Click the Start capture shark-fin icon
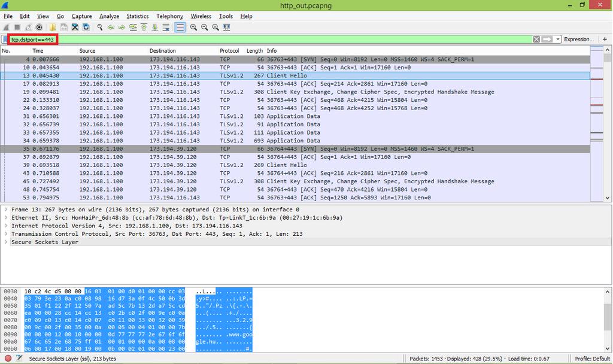This screenshot has height=364, width=613. pos(6,28)
